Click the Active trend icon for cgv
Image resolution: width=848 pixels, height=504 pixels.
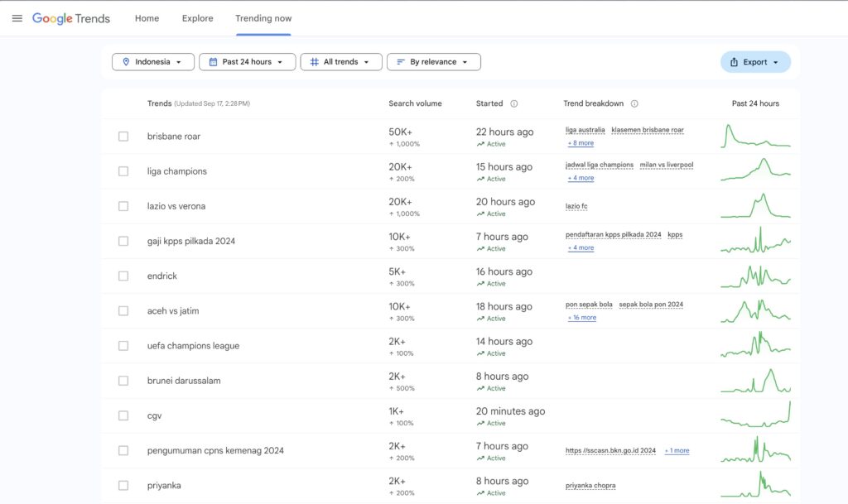(x=480, y=424)
